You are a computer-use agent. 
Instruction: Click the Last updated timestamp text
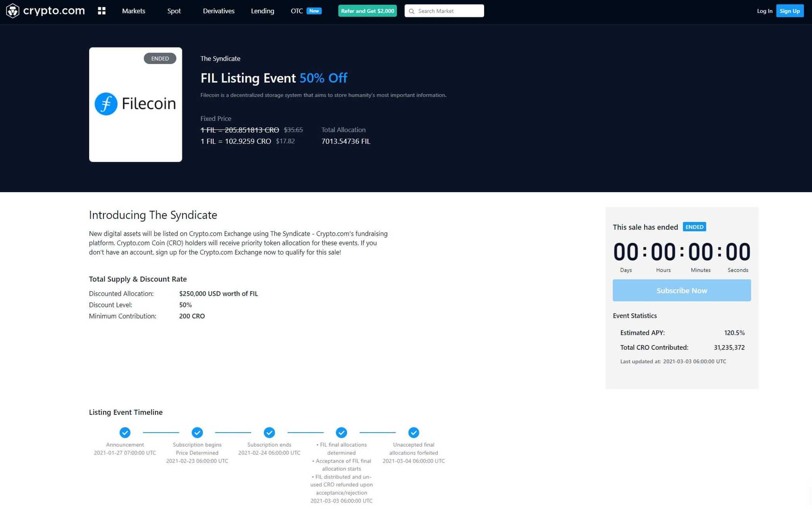pos(673,361)
